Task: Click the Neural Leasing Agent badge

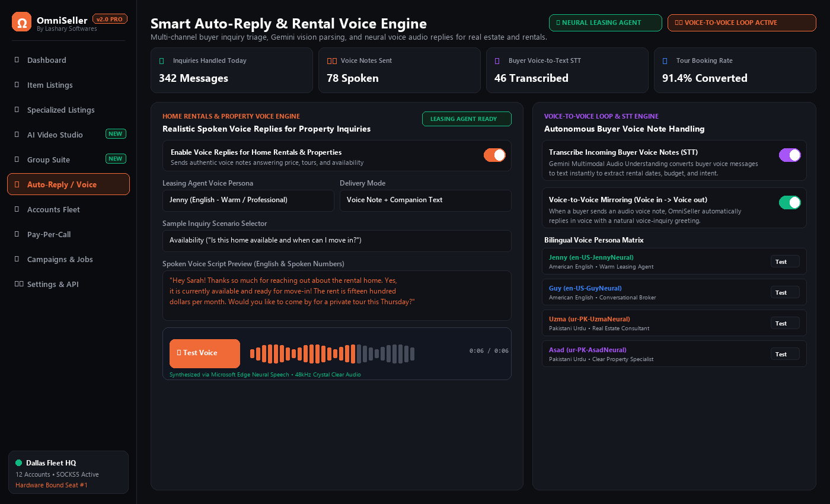Action: click(605, 23)
